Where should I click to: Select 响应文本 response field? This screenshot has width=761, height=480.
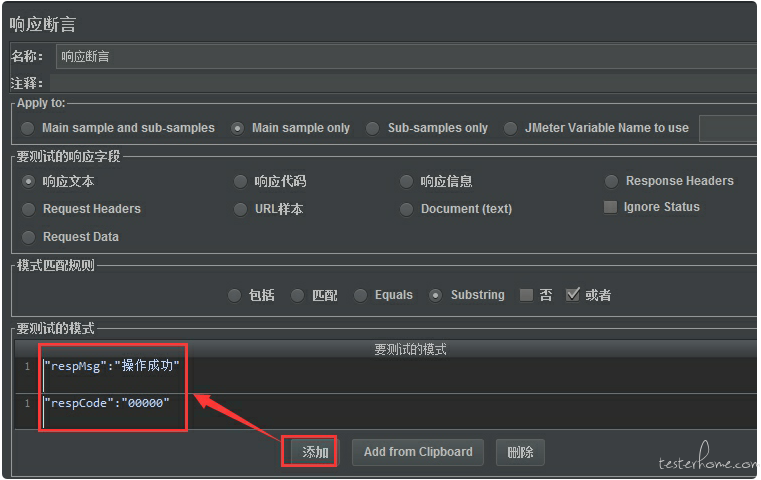coord(29,182)
